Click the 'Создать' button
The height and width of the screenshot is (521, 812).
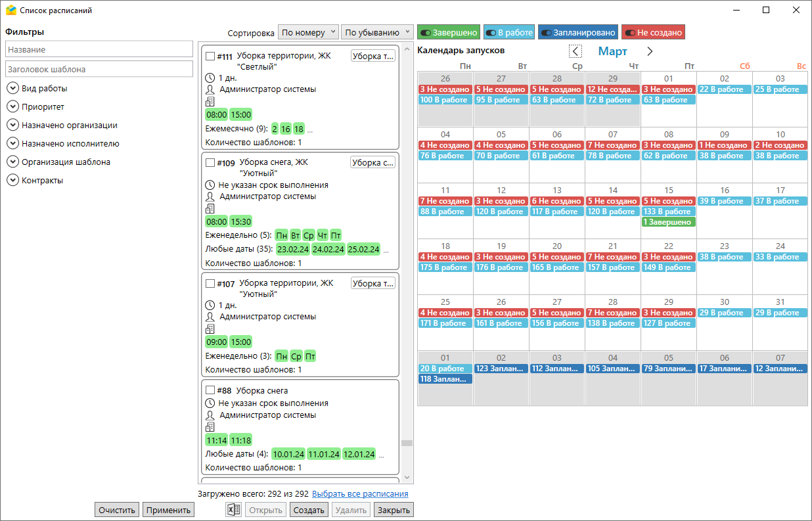click(309, 510)
